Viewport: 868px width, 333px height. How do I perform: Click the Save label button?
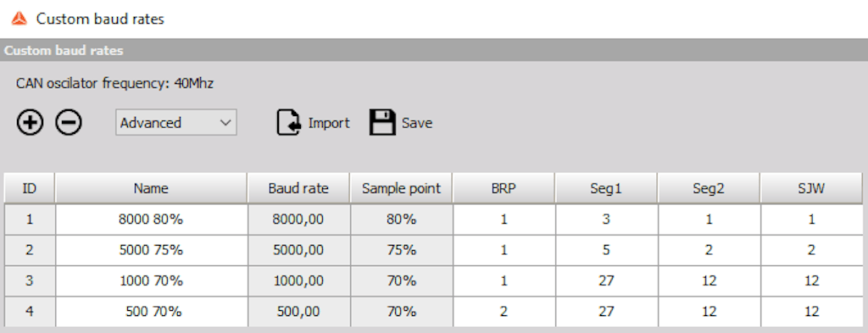pos(417,123)
